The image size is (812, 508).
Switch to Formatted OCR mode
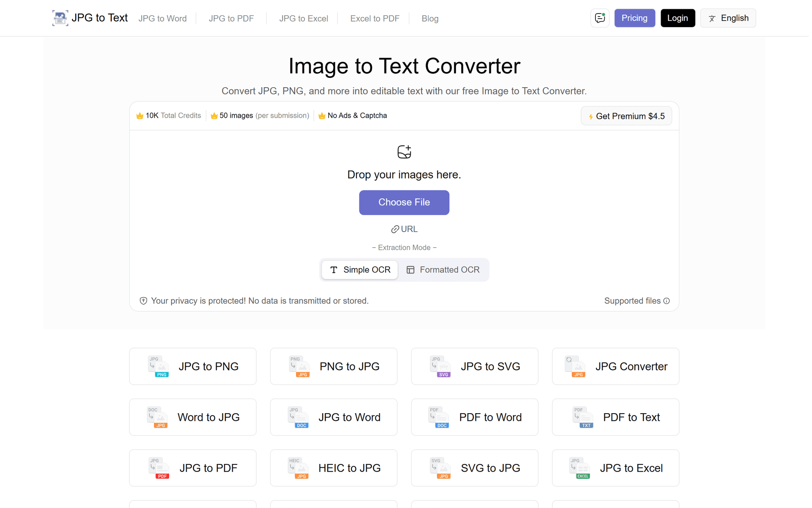[x=443, y=270]
